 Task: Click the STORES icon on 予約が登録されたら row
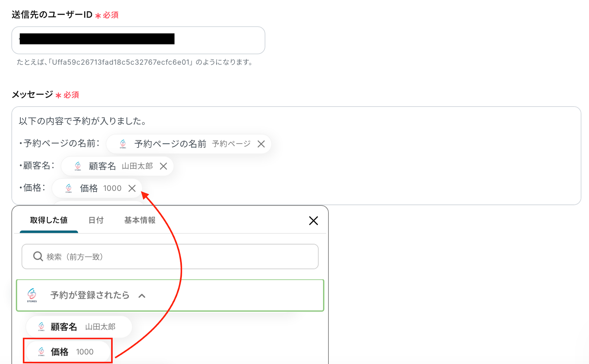pyautogui.click(x=32, y=295)
